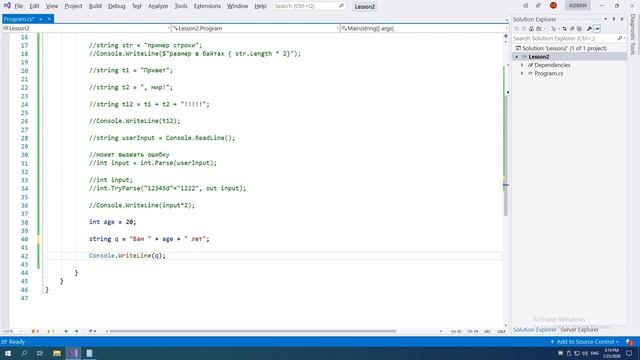This screenshot has height=360, width=640.
Task: Click the Windows Start button
Action: pyautogui.click(x=8, y=353)
